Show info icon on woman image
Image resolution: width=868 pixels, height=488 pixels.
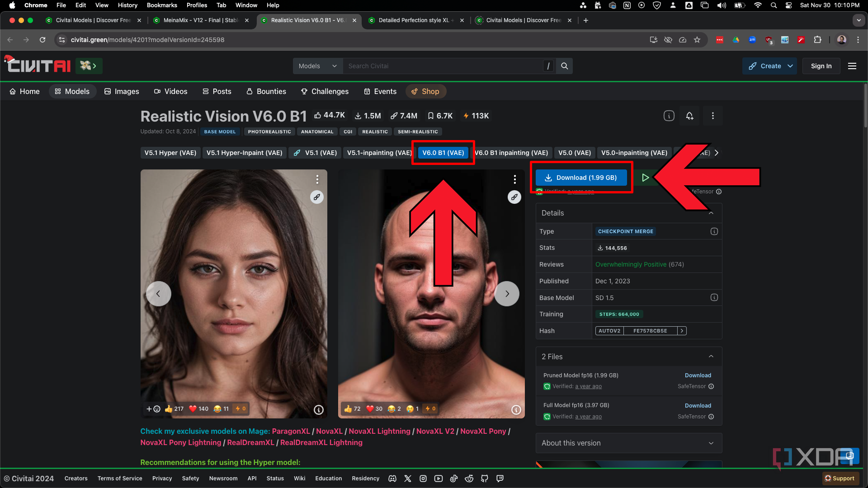(319, 410)
